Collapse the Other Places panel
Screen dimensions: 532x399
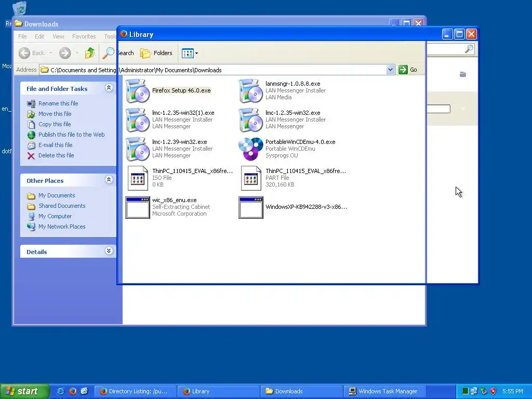click(109, 180)
